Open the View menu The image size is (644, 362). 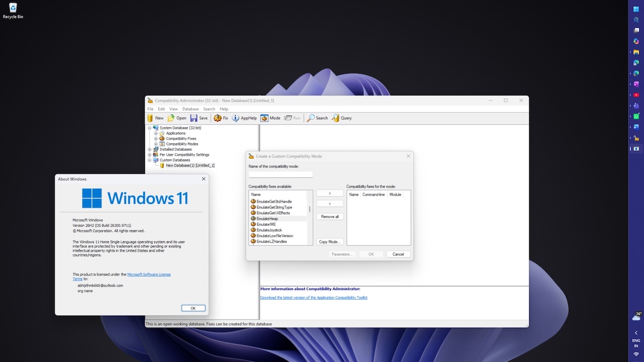click(173, 109)
